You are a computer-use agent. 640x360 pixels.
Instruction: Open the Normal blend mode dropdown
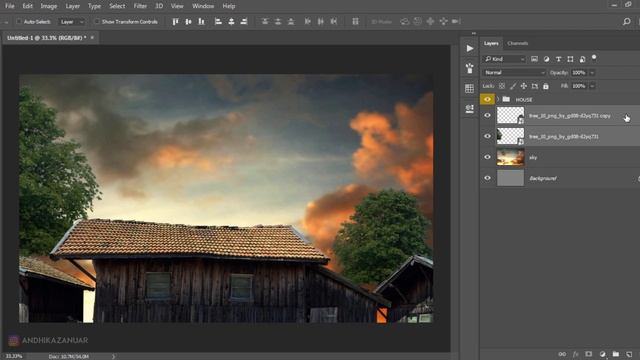(514, 73)
